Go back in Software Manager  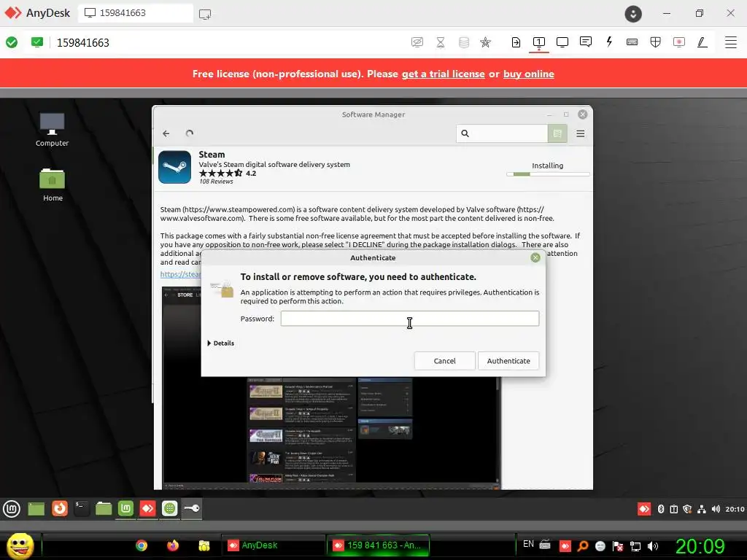click(x=166, y=134)
